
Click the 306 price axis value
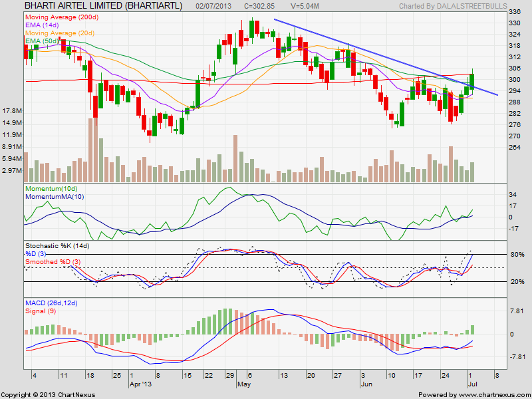point(515,68)
